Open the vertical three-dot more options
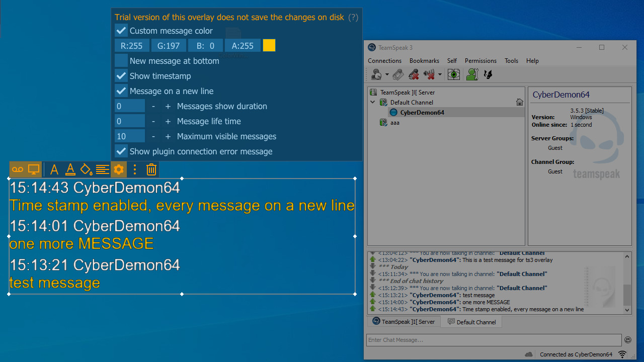Screen dimensions: 644x362 (135, 170)
